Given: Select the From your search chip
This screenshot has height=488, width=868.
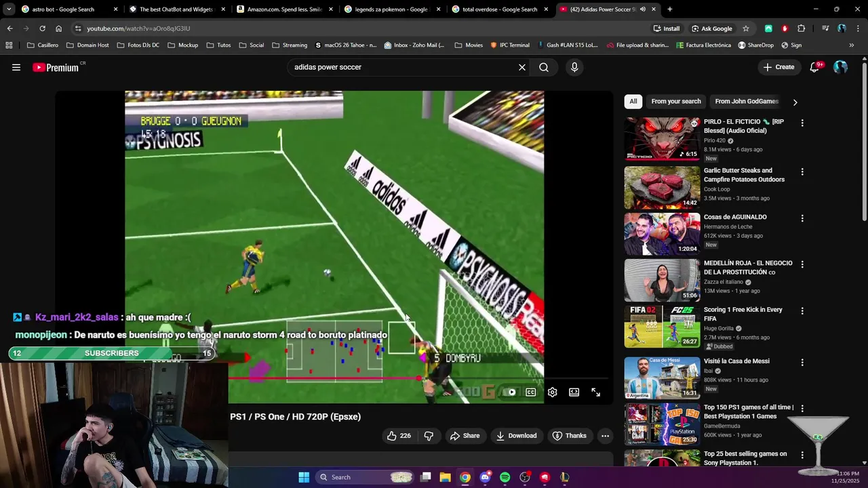Looking at the screenshot, I should 676,102.
